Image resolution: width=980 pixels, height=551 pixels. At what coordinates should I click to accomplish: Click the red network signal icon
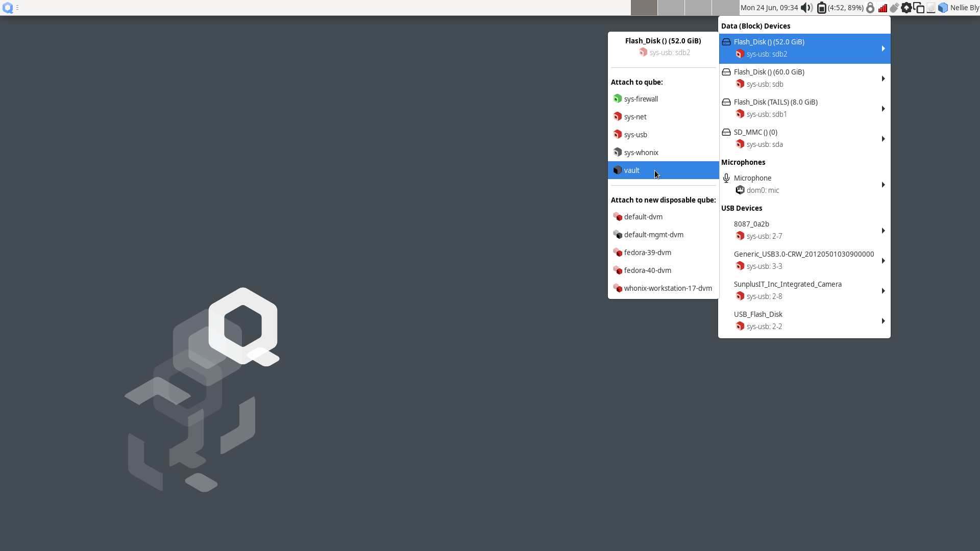pyautogui.click(x=883, y=8)
